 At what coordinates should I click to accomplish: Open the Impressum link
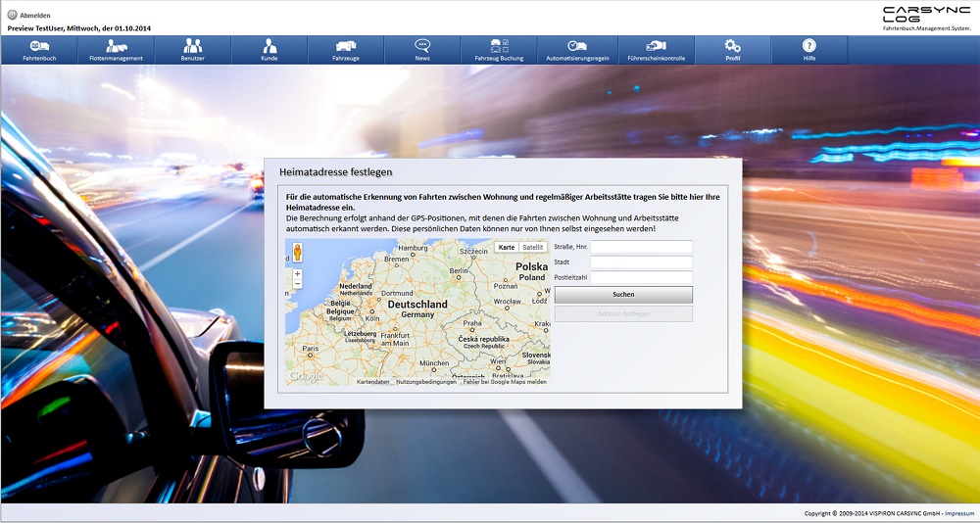click(959, 513)
